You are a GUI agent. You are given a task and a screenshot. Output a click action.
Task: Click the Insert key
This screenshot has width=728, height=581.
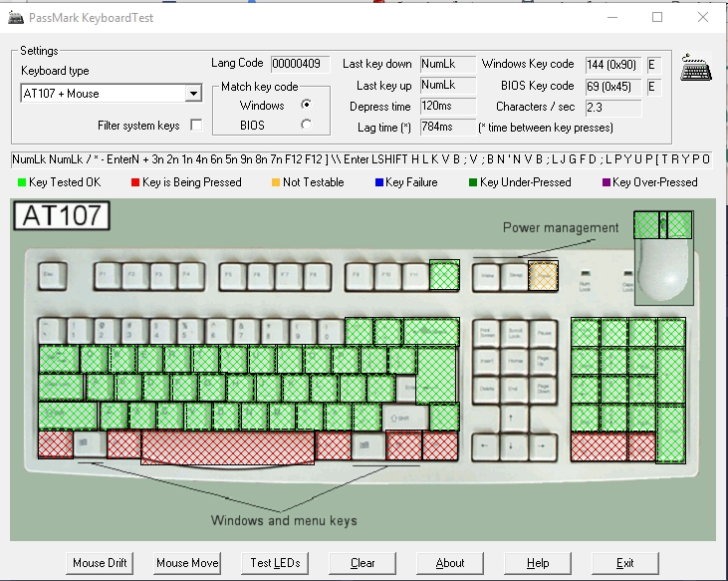[486, 361]
